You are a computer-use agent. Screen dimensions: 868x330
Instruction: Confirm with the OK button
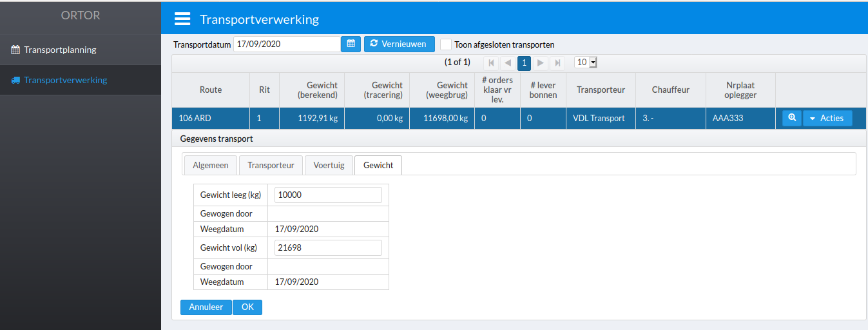tap(247, 307)
